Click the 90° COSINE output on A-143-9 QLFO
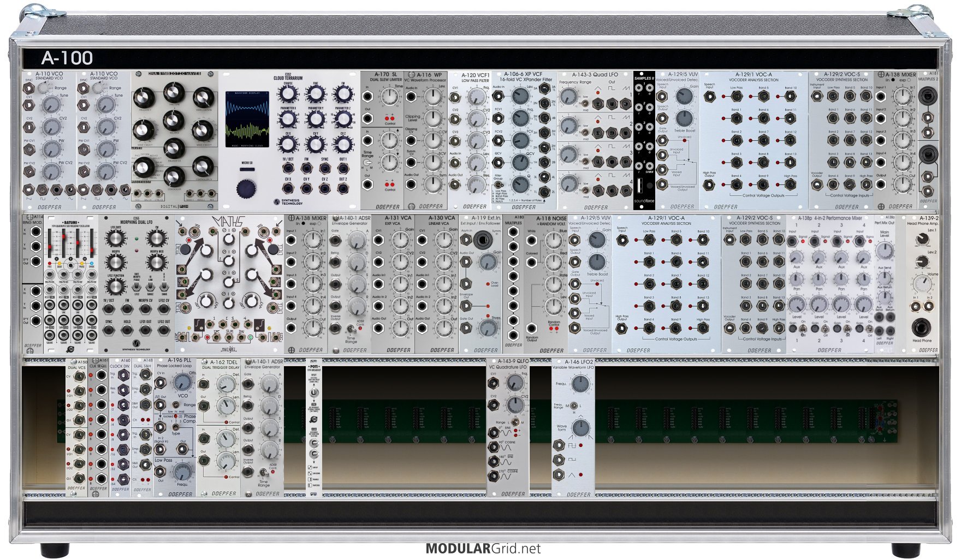This screenshot has height=560, width=967. tap(493, 447)
